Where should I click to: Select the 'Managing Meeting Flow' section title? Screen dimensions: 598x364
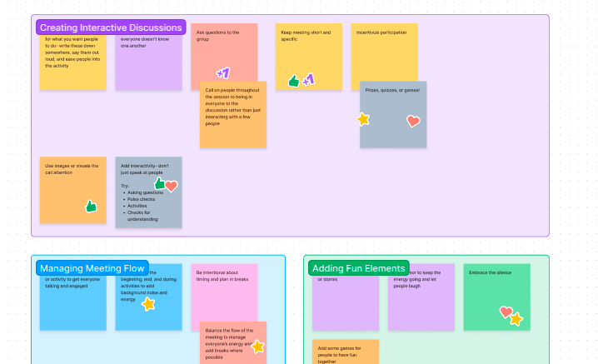[x=92, y=268]
